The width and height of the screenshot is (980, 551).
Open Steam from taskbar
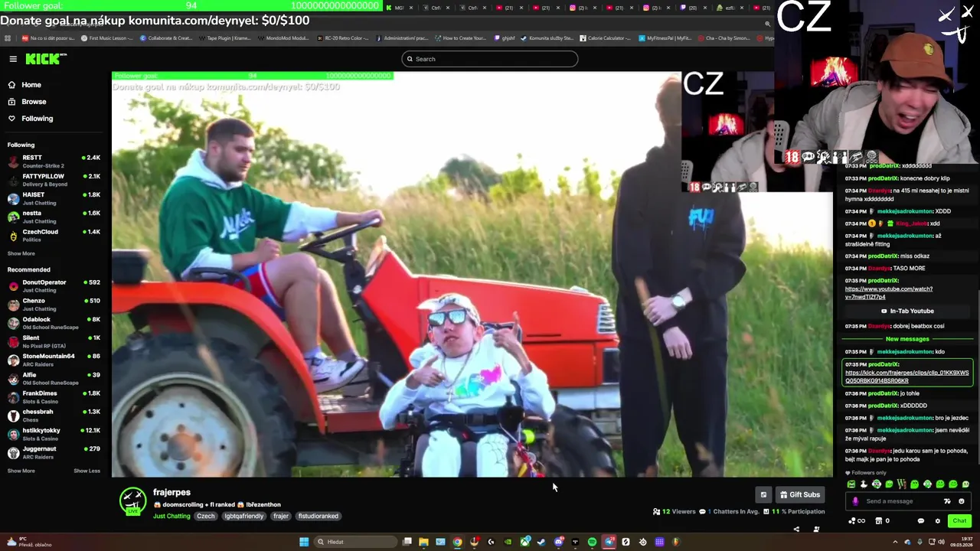[x=541, y=542]
